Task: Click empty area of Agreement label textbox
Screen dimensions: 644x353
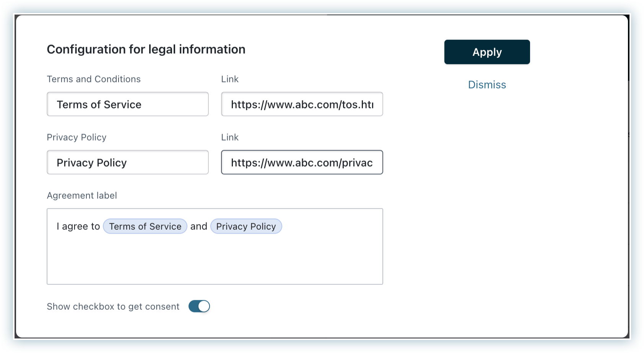Action: click(x=214, y=260)
